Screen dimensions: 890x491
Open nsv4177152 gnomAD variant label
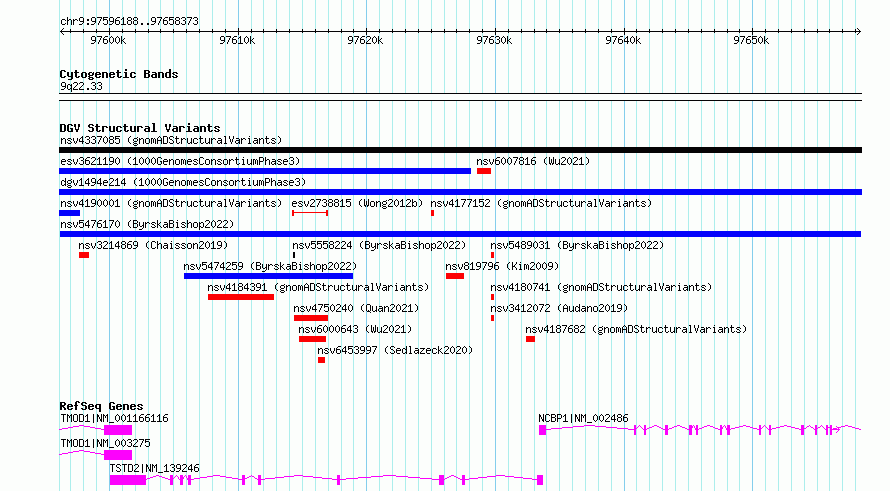coord(541,203)
